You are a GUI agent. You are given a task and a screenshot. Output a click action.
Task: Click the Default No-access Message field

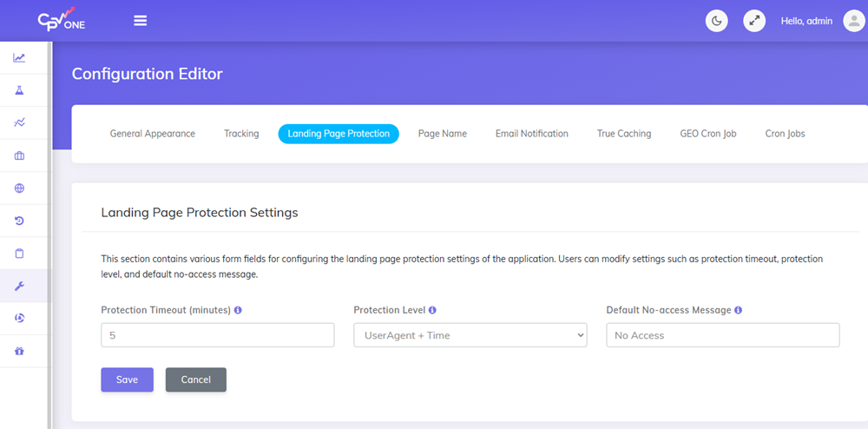coord(723,335)
